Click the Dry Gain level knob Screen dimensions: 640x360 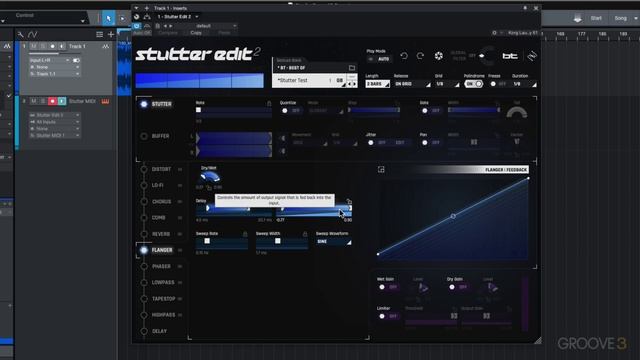[493, 288]
